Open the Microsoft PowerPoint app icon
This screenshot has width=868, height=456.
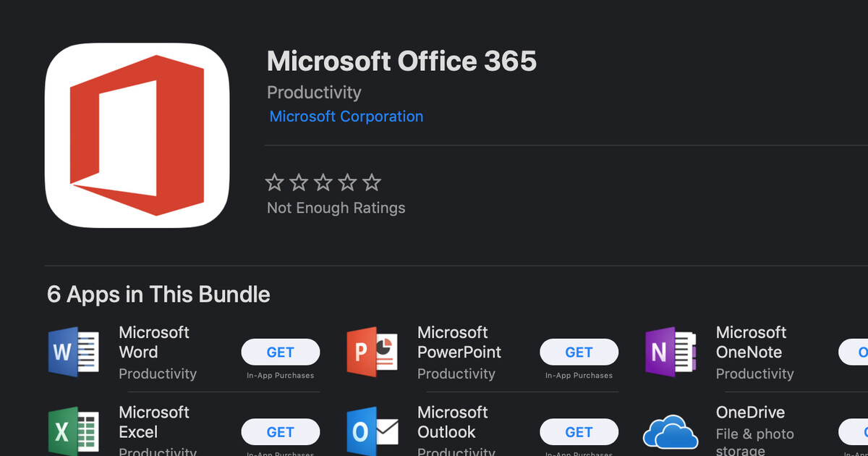372,352
